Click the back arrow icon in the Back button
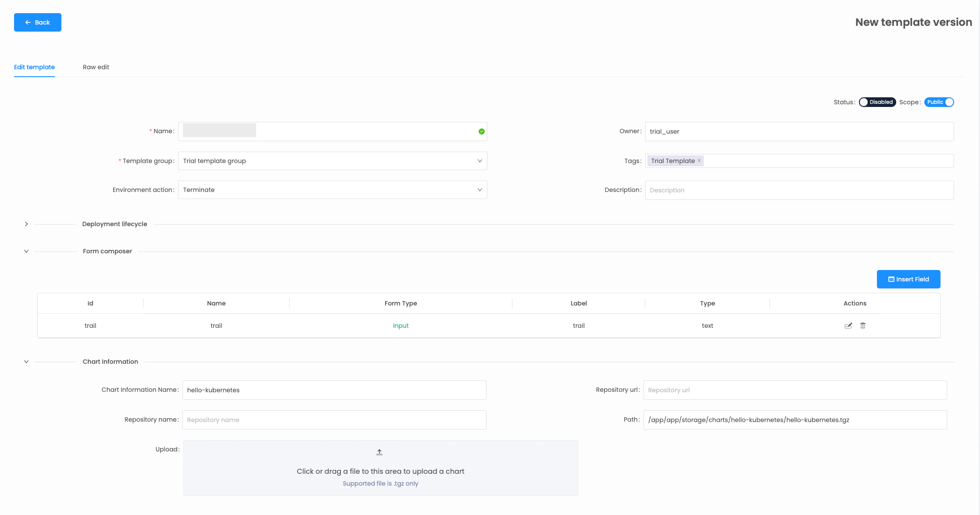The height and width of the screenshot is (515, 980). point(28,22)
